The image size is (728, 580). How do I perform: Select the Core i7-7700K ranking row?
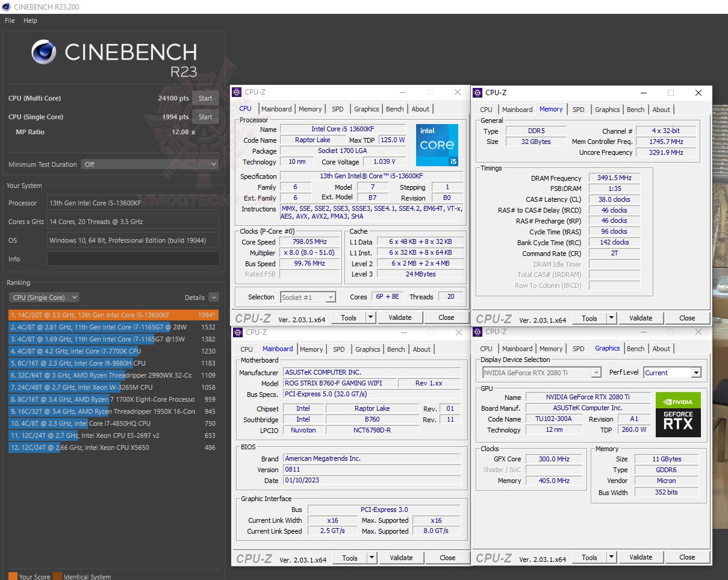coord(113,351)
